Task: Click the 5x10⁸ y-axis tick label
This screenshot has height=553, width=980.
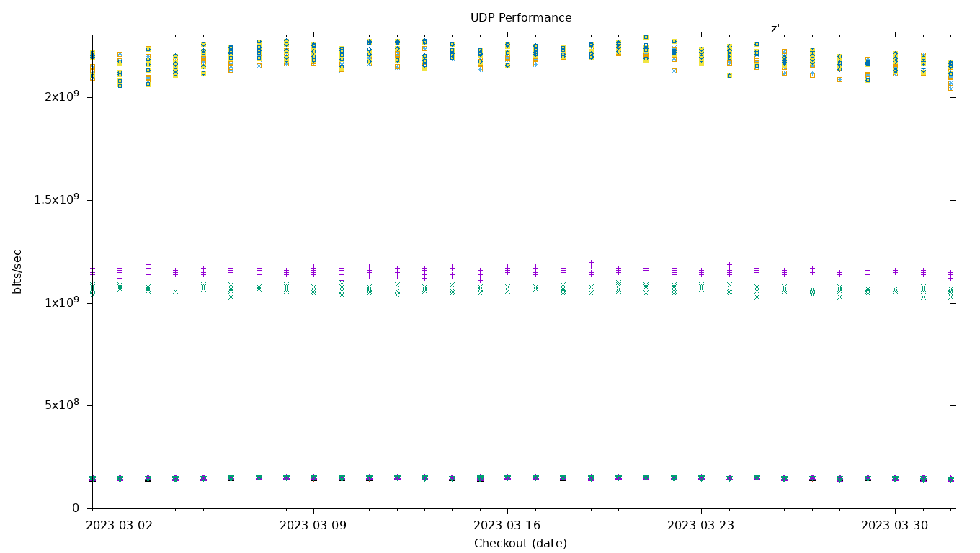Action: click(62, 405)
